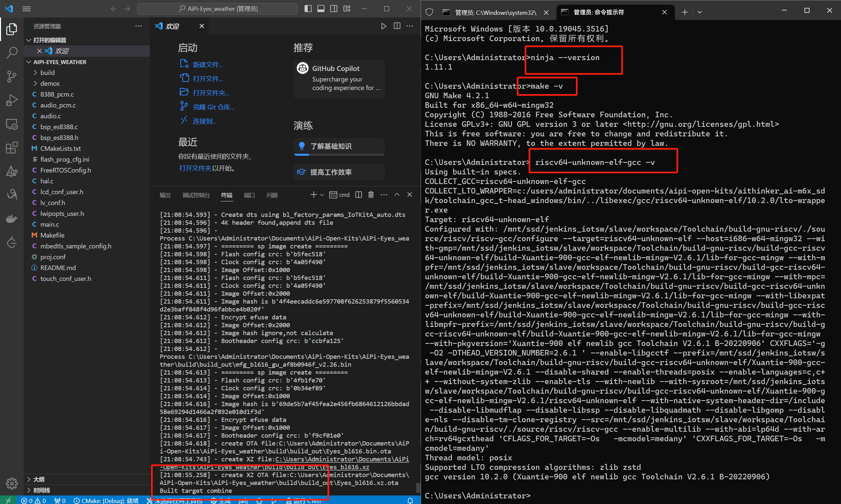841x504 pixels.
Task: Toggle primary sidebar layout icon
Action: [308, 9]
